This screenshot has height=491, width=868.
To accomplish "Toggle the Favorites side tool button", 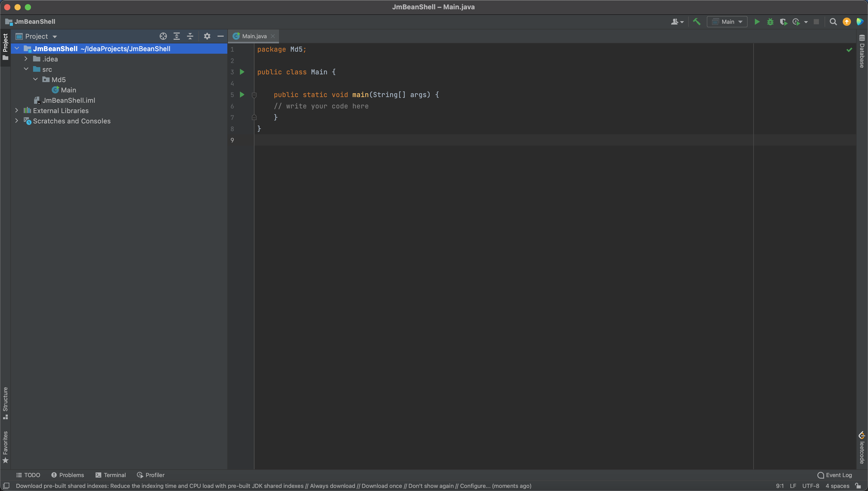I will (x=5, y=447).
